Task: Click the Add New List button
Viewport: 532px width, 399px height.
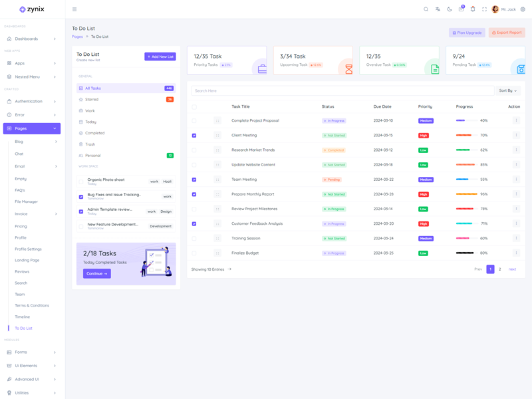Action: point(160,57)
